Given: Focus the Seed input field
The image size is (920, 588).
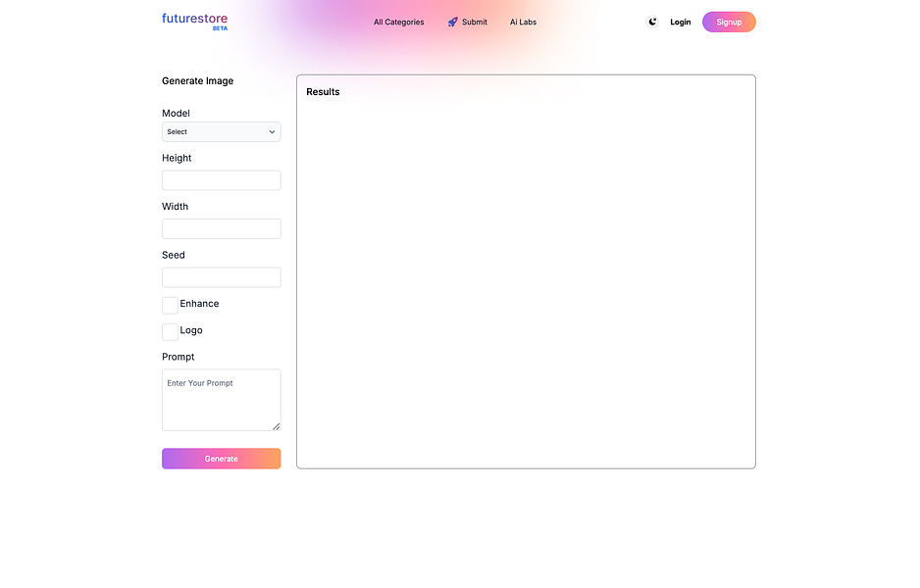Looking at the screenshot, I should (x=222, y=277).
